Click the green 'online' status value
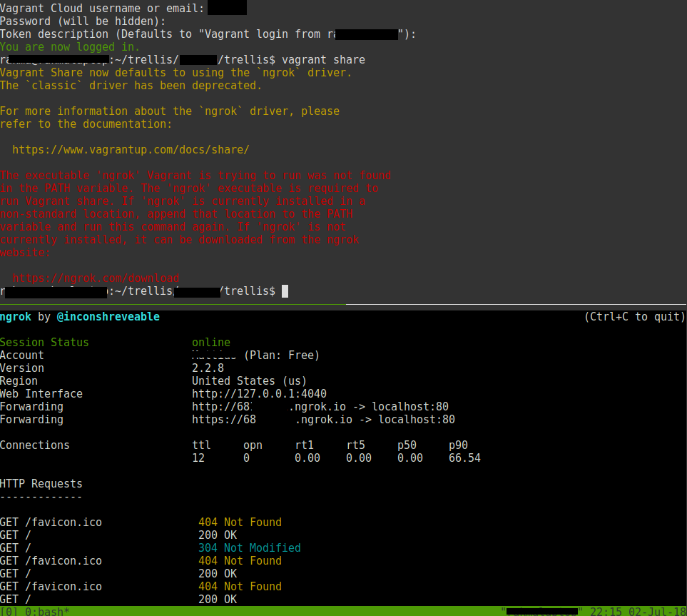Viewport: 687px width, 616px height. pos(211,343)
